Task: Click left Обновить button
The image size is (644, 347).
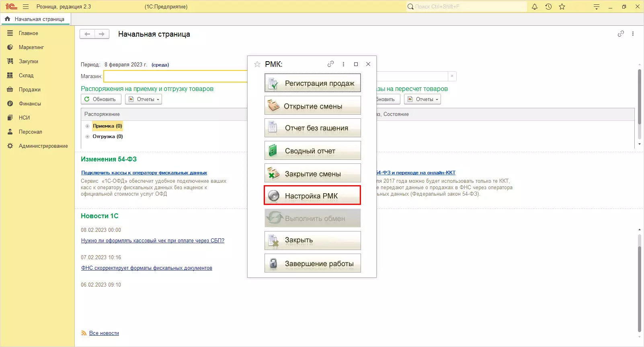Action: [x=101, y=99]
